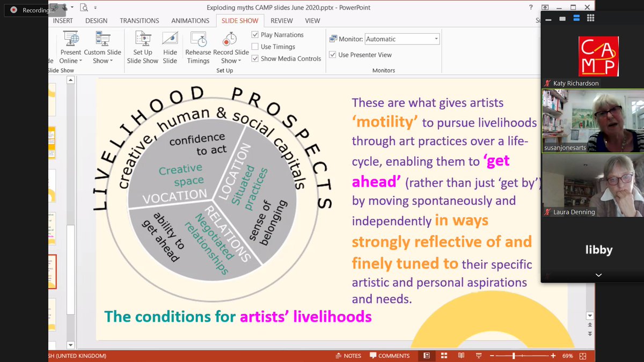Open the VIEW ribbon tab
The height and width of the screenshot is (362, 644).
click(312, 20)
